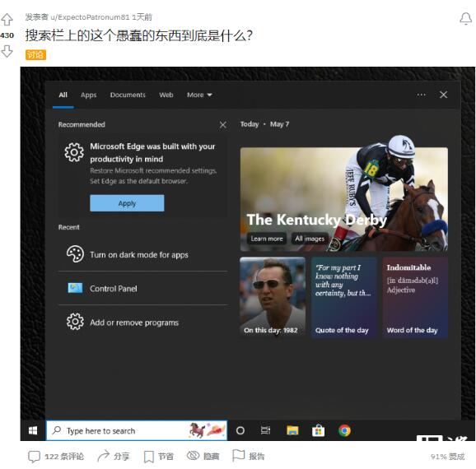Screen dimensions: 476x469
Task: Click the Apply button for Edge settings
Action: (x=127, y=203)
